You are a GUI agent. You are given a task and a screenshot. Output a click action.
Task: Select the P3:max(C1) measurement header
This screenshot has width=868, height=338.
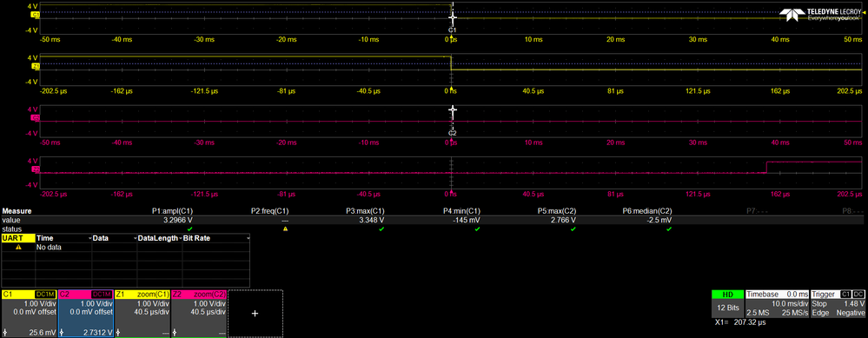(x=365, y=211)
